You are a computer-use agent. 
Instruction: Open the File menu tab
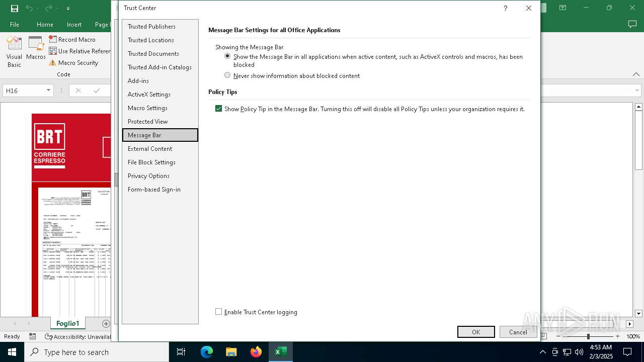click(x=15, y=24)
